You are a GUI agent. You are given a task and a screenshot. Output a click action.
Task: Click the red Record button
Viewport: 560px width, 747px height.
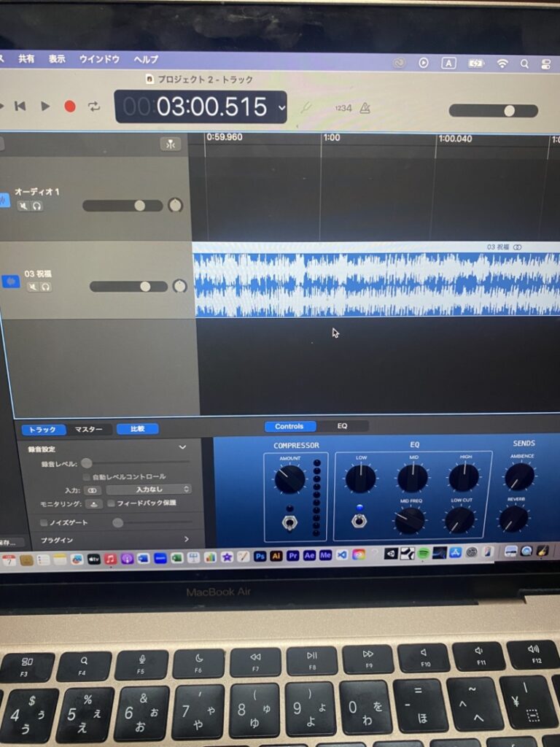[x=70, y=107]
